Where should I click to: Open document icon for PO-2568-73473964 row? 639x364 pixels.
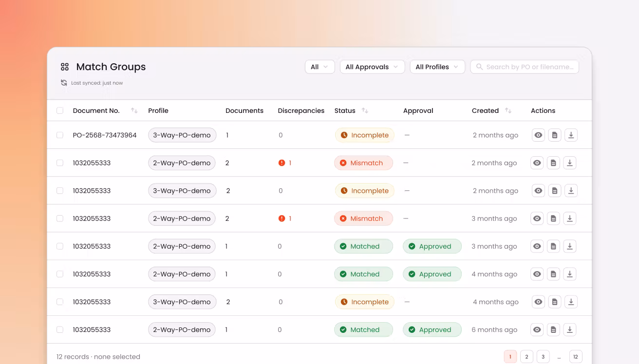tap(555, 135)
